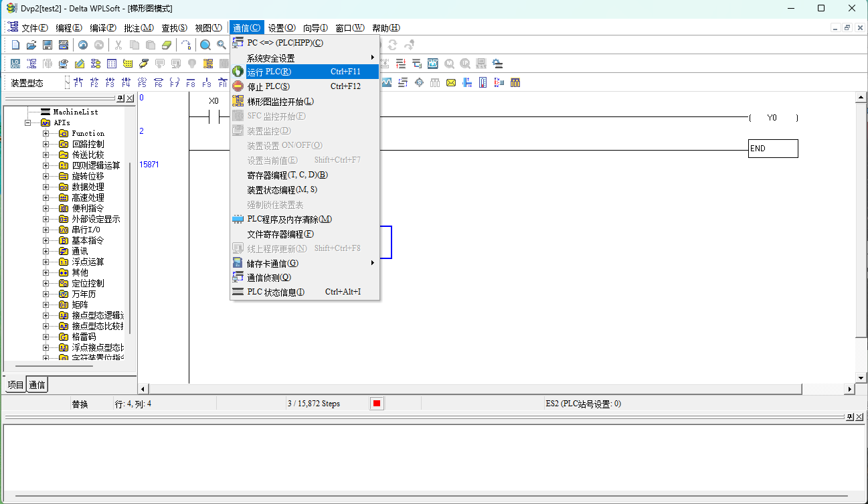Click the magnifier search icon
The width and height of the screenshot is (868, 504).
click(205, 45)
